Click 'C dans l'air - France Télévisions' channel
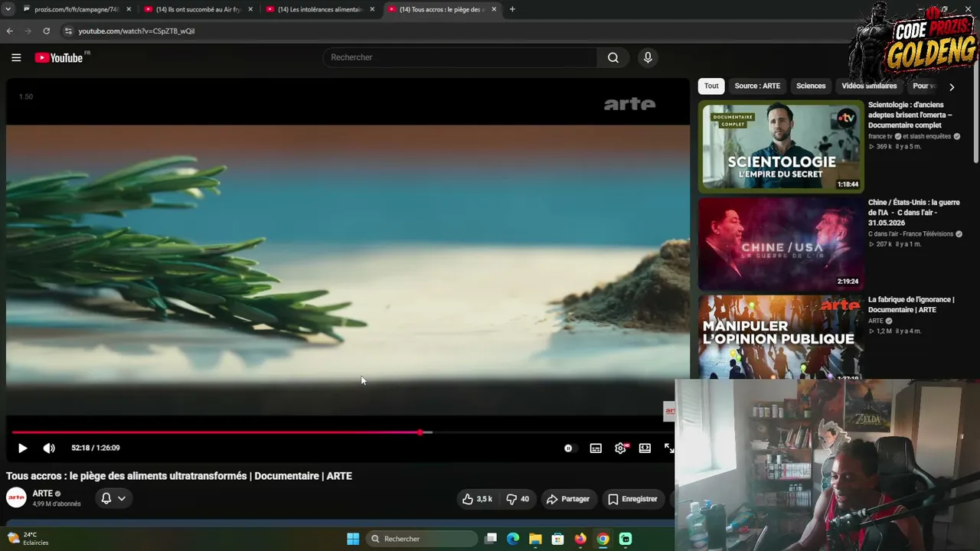Viewport: 980px width, 551px height. [911, 234]
